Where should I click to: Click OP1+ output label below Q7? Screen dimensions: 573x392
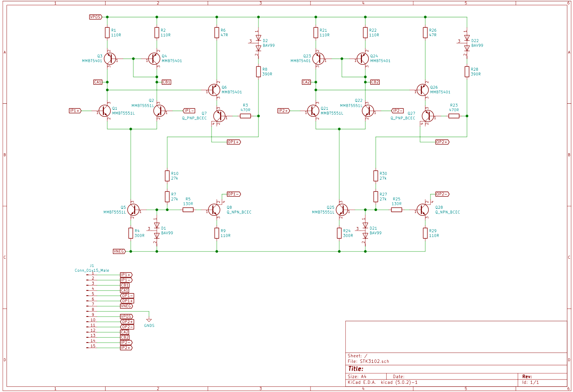pos(234,142)
